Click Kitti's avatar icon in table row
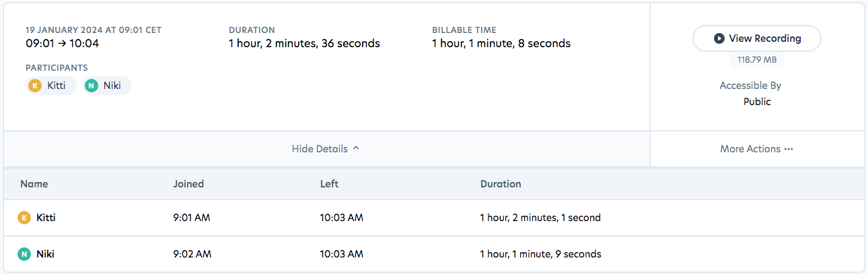 24,218
